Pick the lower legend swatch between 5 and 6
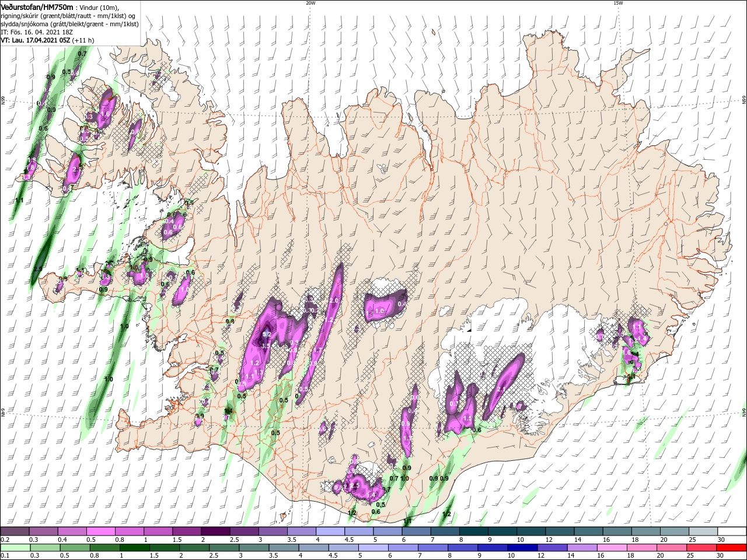The height and width of the screenshot is (560, 747). pos(373,548)
